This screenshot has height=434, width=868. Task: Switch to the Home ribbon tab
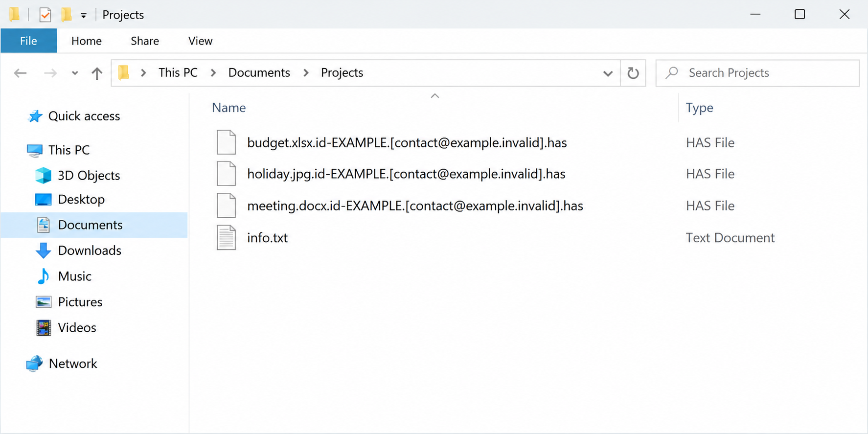coord(87,41)
